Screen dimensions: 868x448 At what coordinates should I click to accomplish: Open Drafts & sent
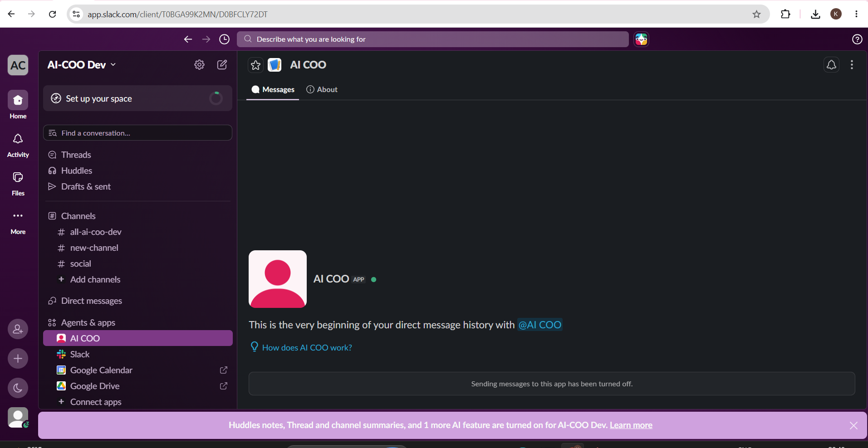click(x=137, y=186)
